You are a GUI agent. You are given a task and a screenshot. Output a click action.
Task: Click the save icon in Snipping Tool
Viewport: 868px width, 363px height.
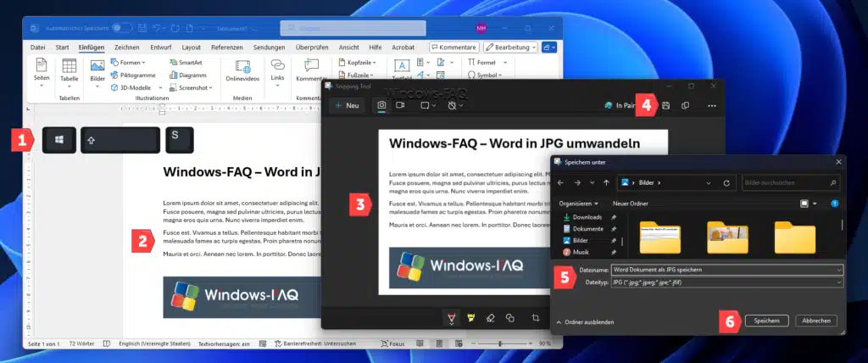(x=666, y=105)
